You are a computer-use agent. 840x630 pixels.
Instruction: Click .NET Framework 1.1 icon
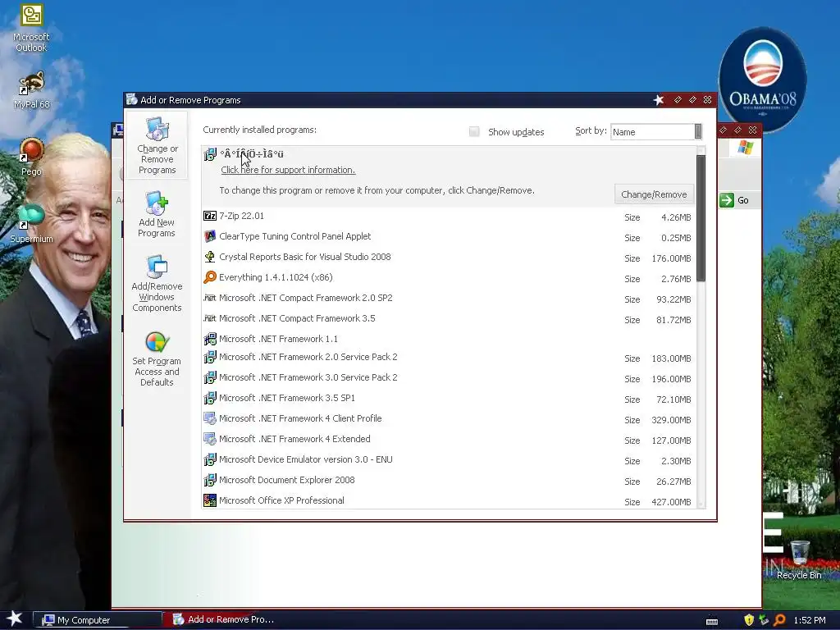[210, 339]
